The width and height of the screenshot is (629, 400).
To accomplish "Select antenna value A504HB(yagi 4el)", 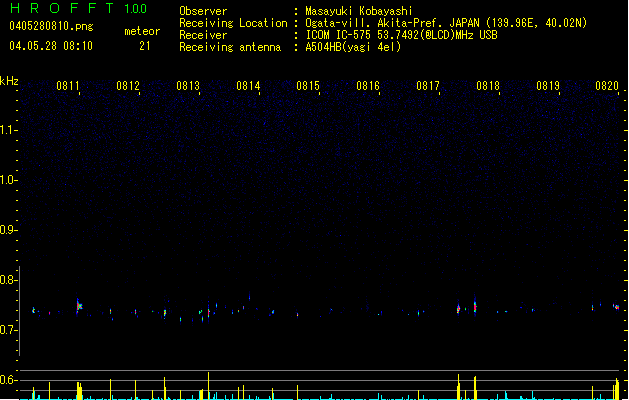I will tap(353, 47).
